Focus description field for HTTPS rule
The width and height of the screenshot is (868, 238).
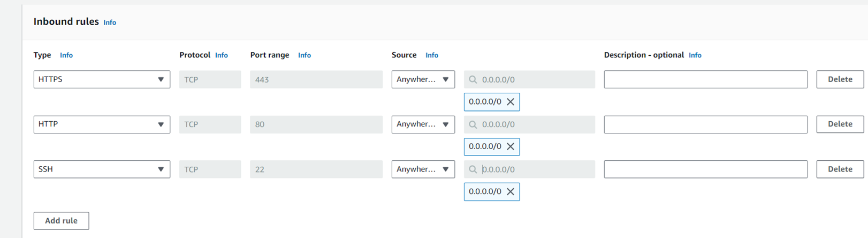point(705,79)
